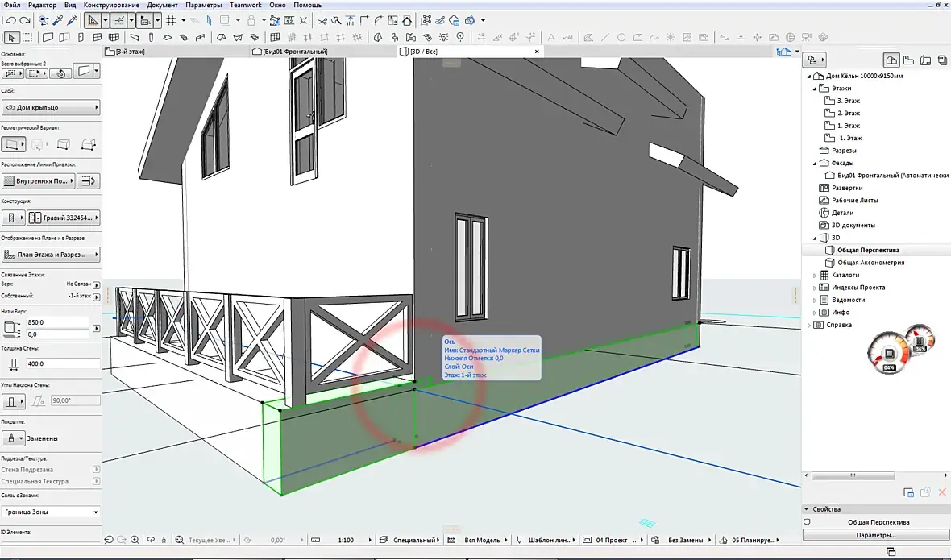Select the straight wall geometry variant
The width and height of the screenshot is (951, 560).
(x=12, y=144)
